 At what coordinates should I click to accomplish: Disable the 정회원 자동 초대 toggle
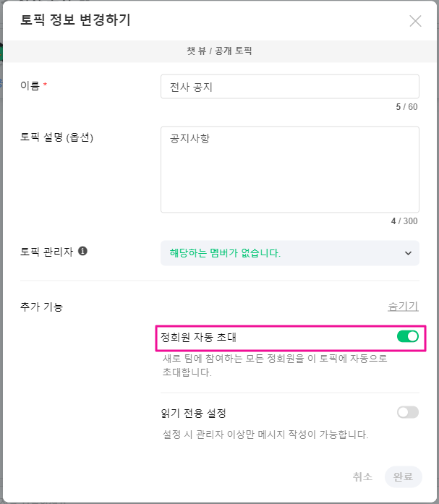pyautogui.click(x=407, y=336)
